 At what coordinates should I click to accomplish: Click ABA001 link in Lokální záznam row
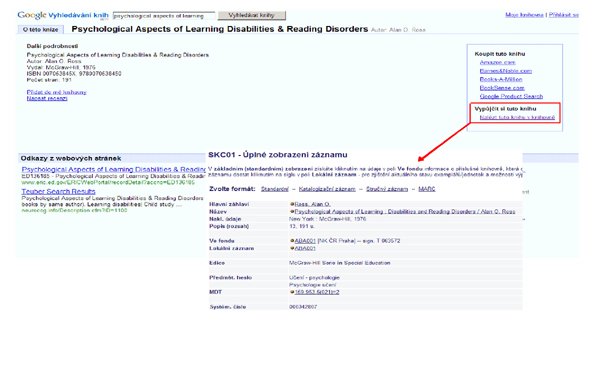point(305,248)
